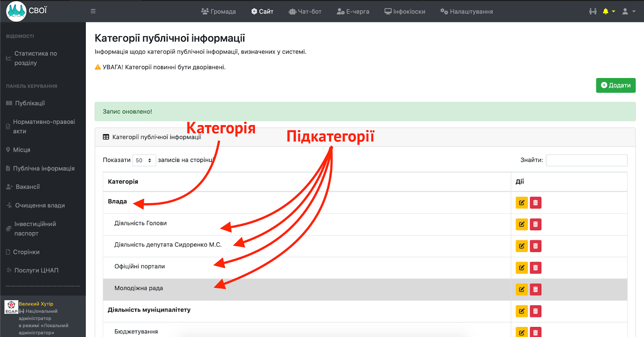Image resolution: width=644 pixels, height=337 pixels.
Task: Open the records per page dropdown
Action: 144,160
